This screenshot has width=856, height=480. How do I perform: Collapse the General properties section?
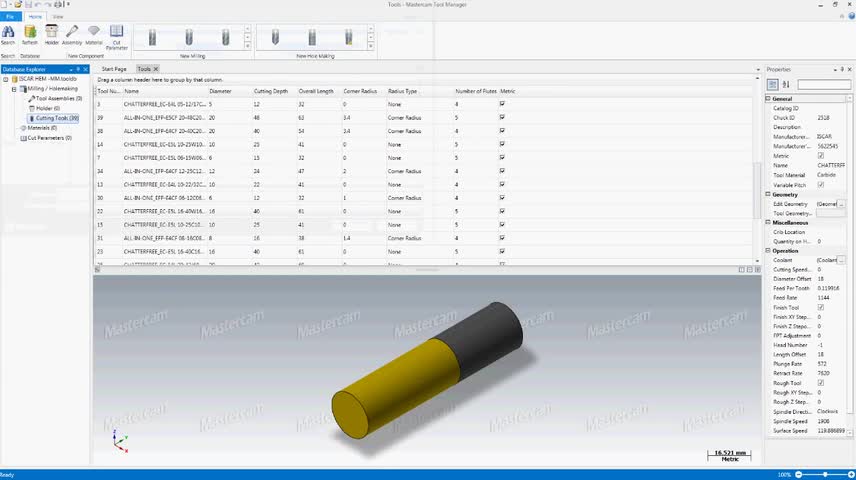click(768, 99)
